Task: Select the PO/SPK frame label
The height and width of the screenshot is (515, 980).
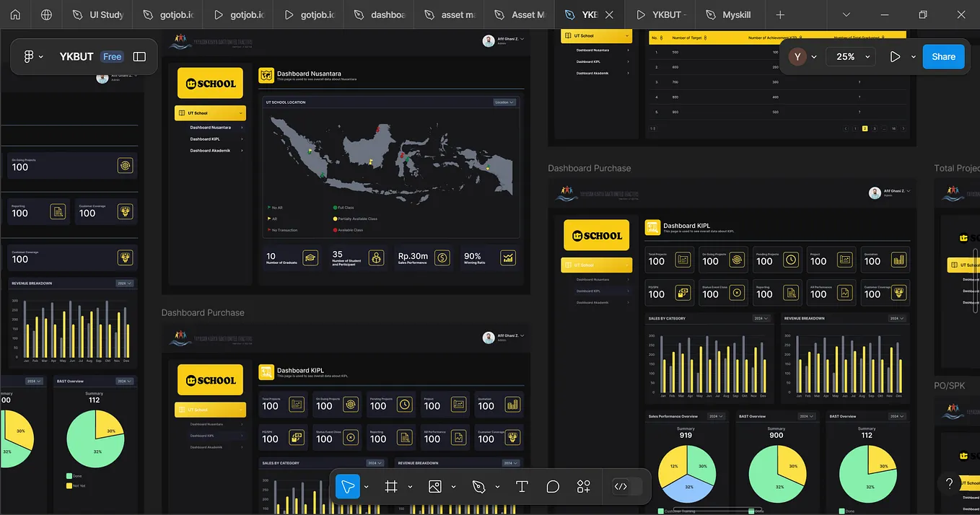Action: pyautogui.click(x=950, y=386)
